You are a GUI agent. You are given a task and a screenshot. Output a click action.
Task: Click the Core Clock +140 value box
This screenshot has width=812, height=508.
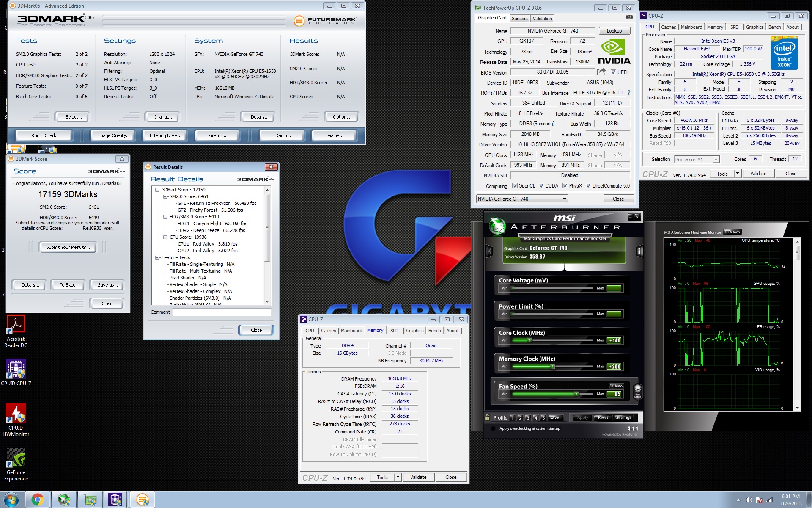614,340
